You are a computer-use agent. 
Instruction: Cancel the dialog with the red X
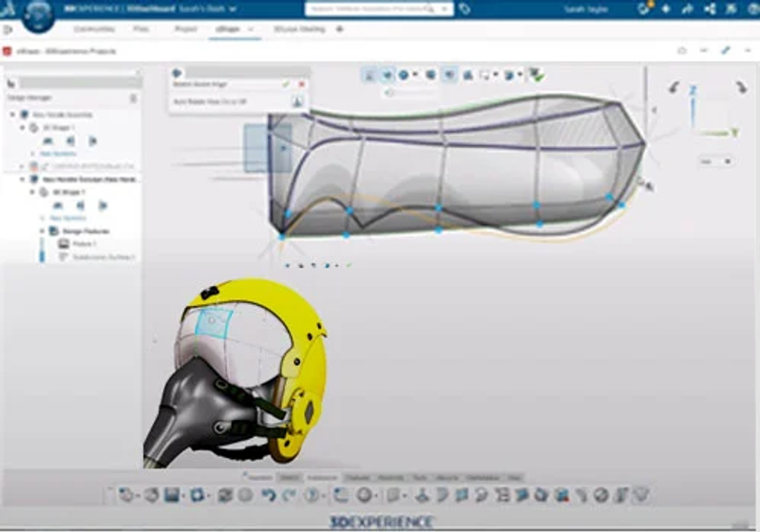[301, 85]
